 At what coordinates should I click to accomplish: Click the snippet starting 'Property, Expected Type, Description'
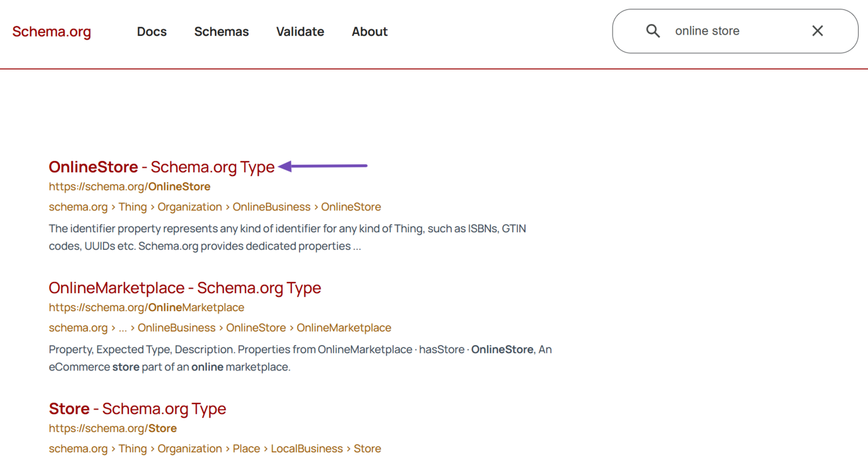300,358
